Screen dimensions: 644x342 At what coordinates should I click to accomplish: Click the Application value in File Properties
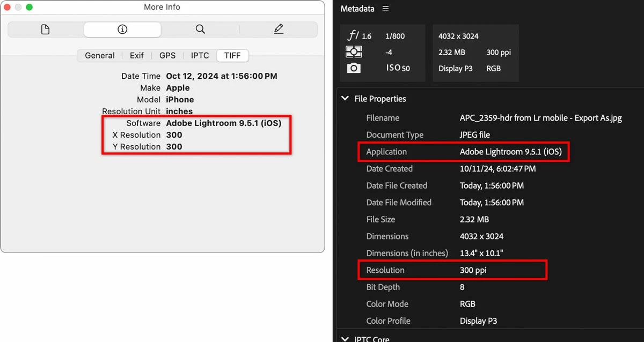click(511, 152)
